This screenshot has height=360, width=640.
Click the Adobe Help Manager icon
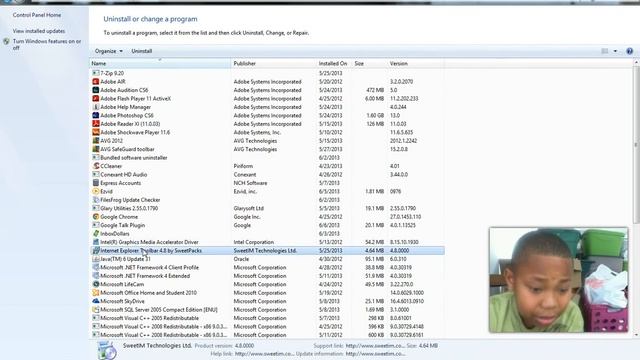click(96, 107)
